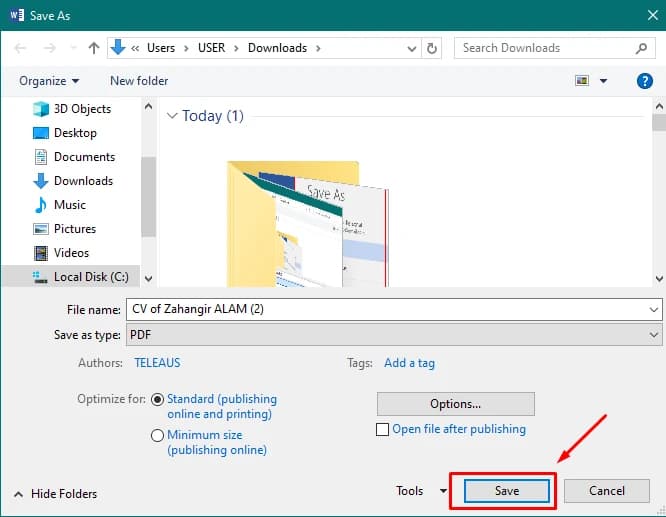Click the Documents page icon
This screenshot has height=517, width=666.
(x=41, y=157)
